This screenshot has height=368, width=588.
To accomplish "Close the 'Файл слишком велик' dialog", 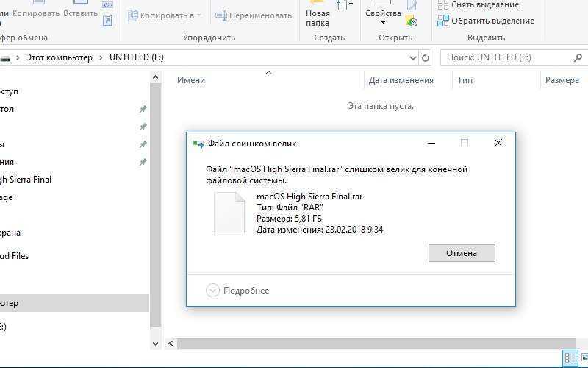I will (x=498, y=143).
